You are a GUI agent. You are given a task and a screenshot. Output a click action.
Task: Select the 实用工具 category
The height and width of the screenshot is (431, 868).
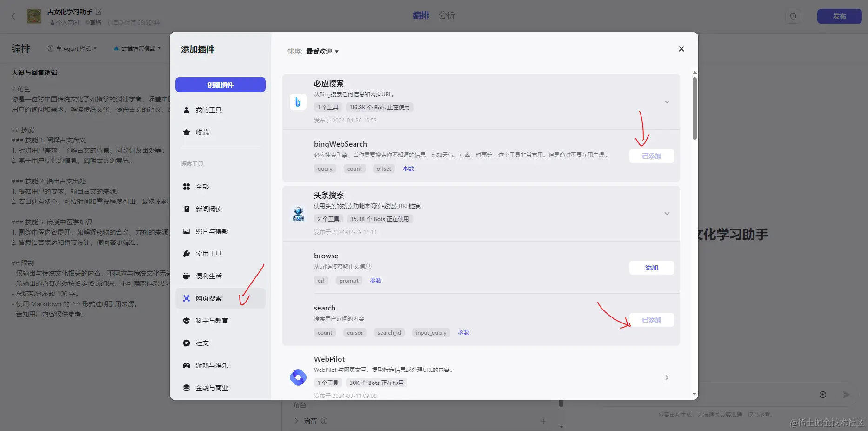click(x=220, y=254)
